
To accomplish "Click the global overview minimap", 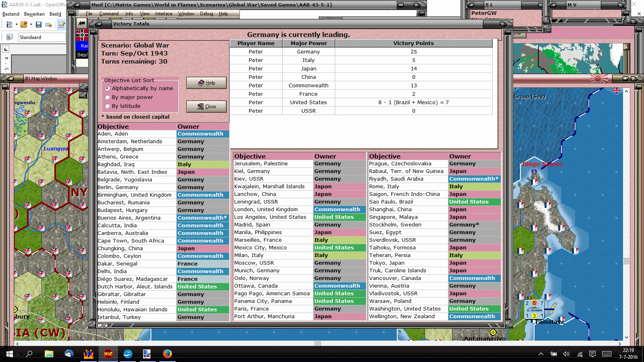I will pos(569,59).
